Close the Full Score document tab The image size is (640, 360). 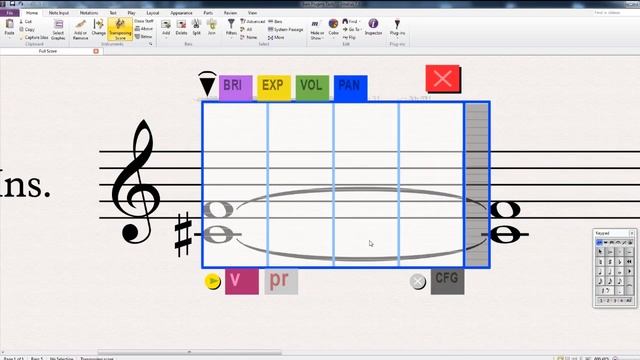[x=96, y=51]
